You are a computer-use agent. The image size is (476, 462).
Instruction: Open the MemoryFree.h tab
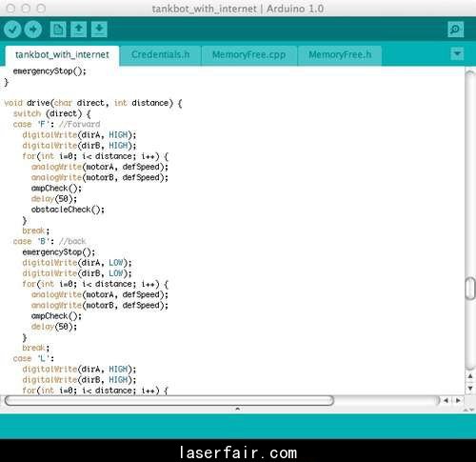point(340,55)
